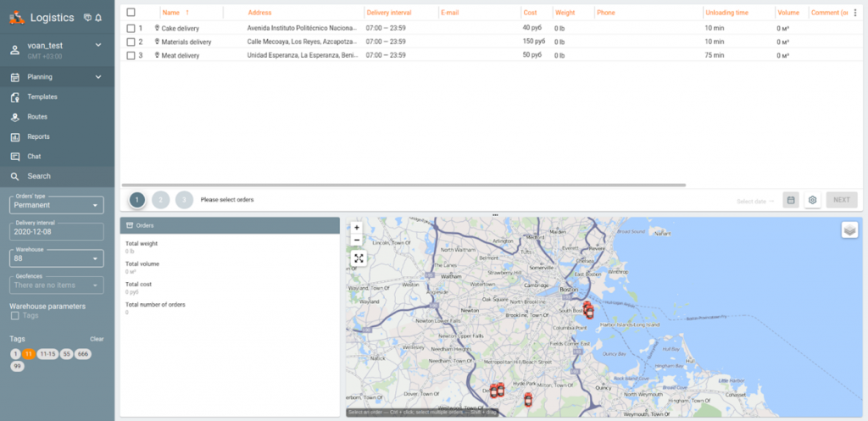Open the chat bubbles icon near Logistics

[x=87, y=17]
